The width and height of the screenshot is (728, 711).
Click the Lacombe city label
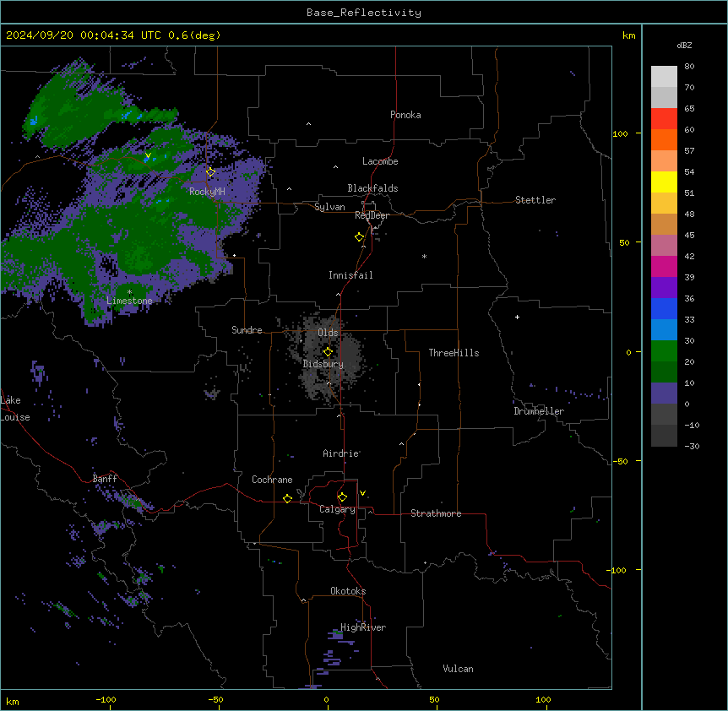(380, 161)
